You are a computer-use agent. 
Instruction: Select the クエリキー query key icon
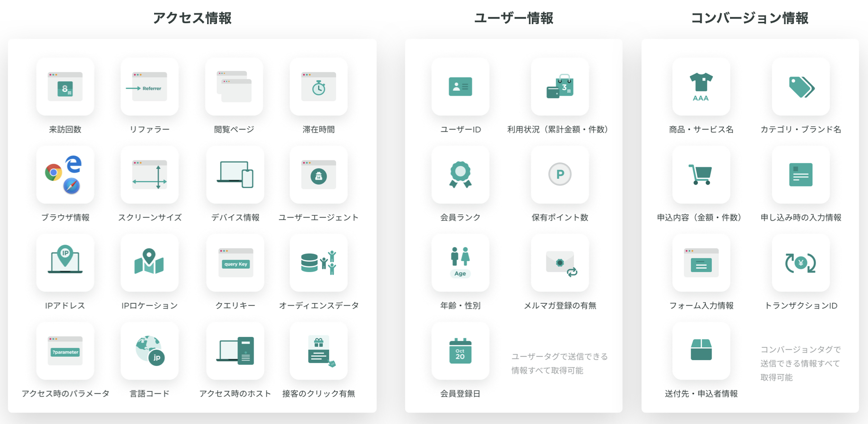click(x=235, y=263)
